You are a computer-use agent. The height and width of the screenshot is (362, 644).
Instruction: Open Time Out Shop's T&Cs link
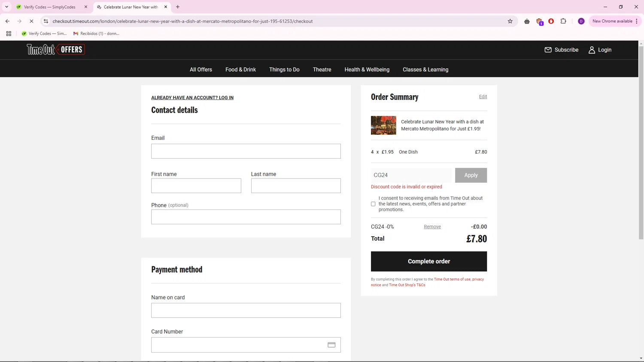(407, 285)
